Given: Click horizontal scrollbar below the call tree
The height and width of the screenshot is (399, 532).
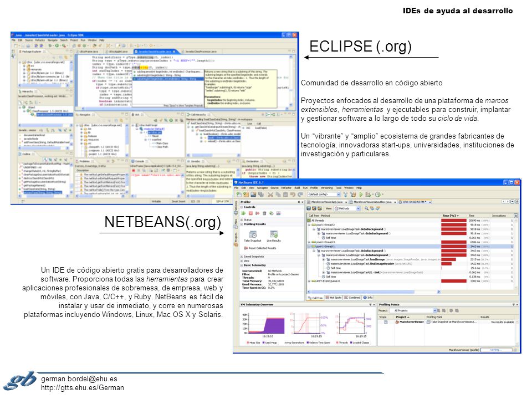Looking at the screenshot, I should (x=374, y=292).
